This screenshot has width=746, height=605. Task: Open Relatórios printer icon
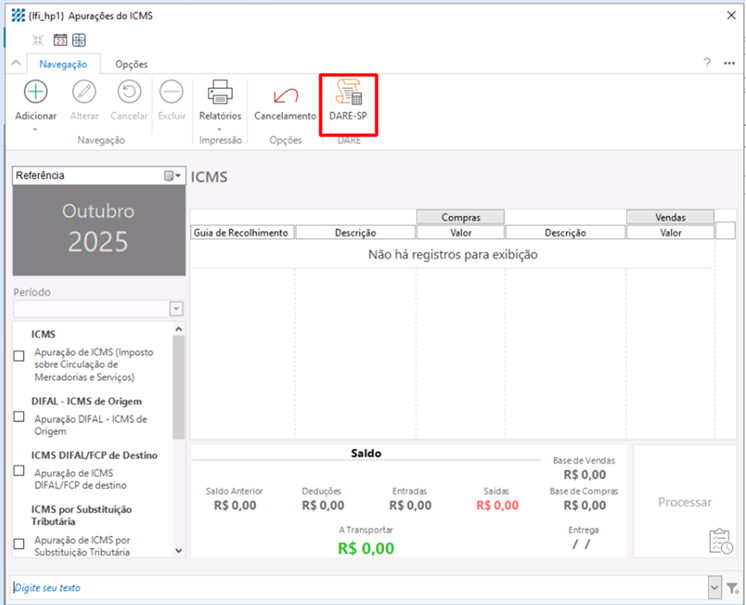tap(220, 93)
